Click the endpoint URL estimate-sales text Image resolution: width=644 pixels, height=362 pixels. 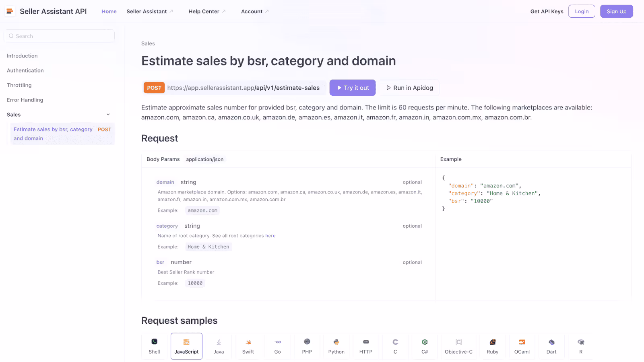[244, 88]
